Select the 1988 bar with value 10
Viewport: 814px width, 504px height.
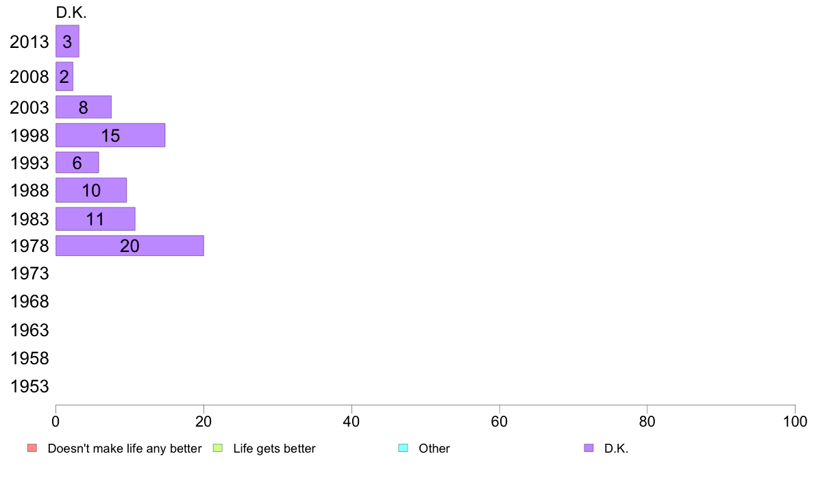pyautogui.click(x=91, y=190)
